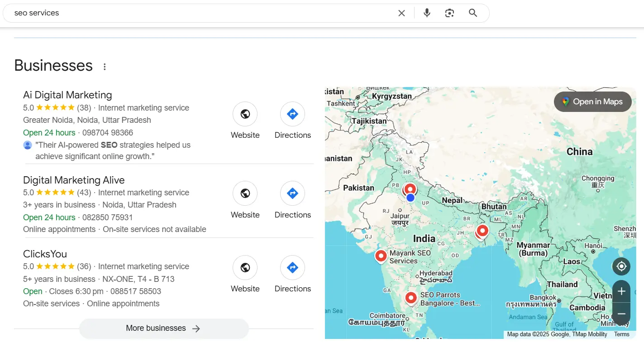Center map on my location icon
Screen dimensions: 644x353
(x=621, y=266)
